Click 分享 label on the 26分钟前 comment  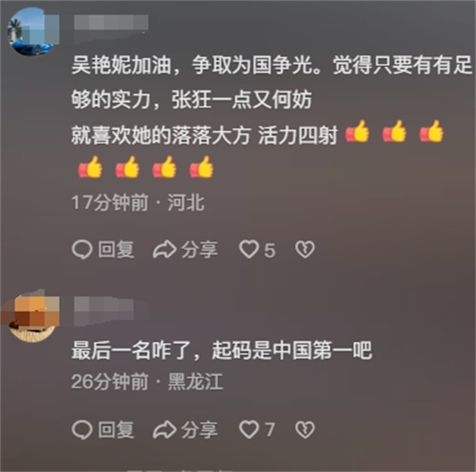[199, 430]
